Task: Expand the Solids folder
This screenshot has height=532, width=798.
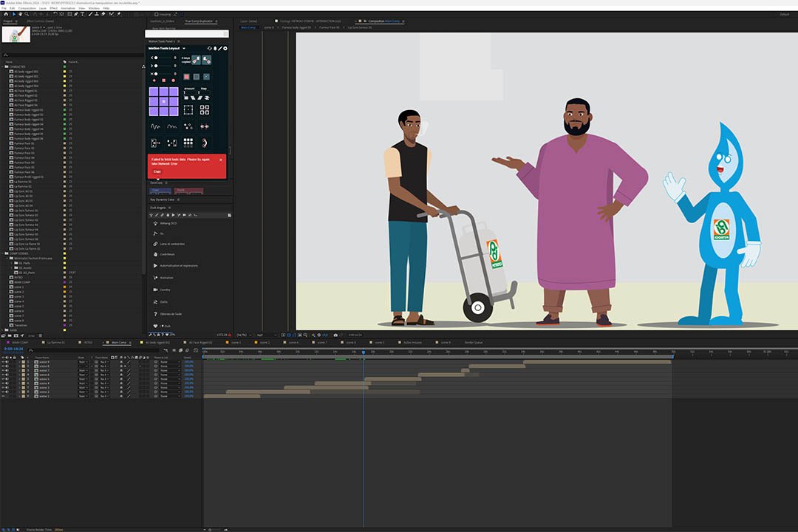Action: 2,330
